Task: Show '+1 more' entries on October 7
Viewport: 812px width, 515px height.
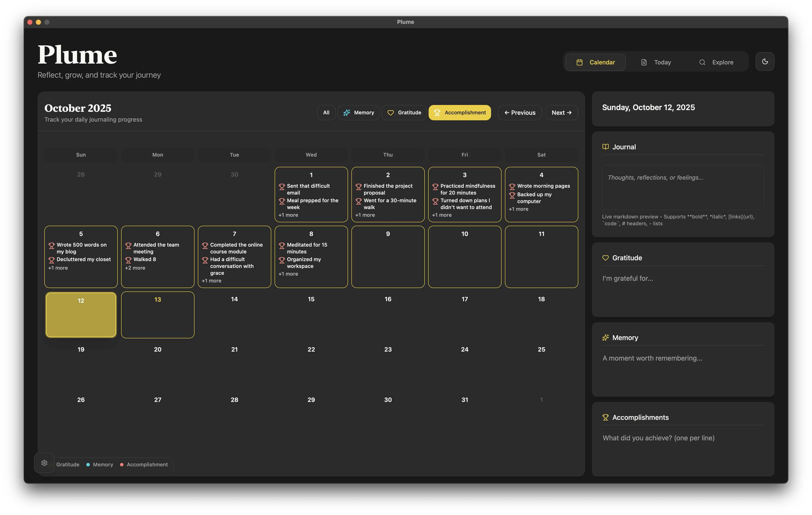Action: pyautogui.click(x=212, y=281)
